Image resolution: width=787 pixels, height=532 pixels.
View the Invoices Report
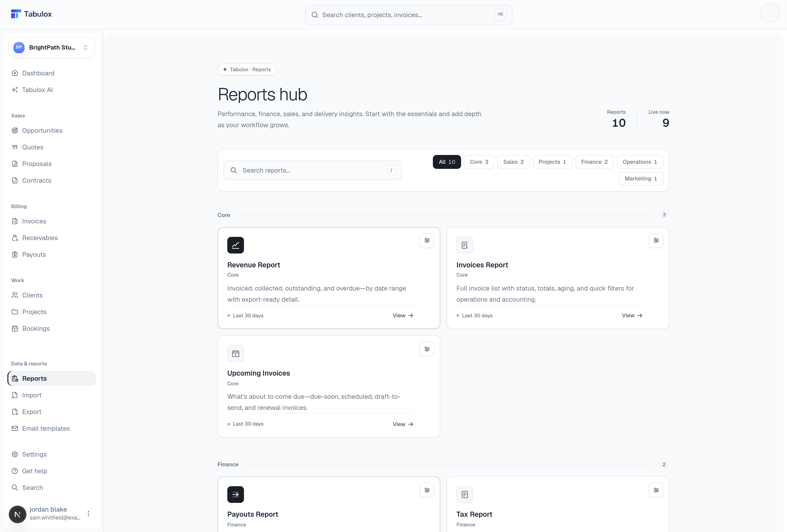pos(632,315)
